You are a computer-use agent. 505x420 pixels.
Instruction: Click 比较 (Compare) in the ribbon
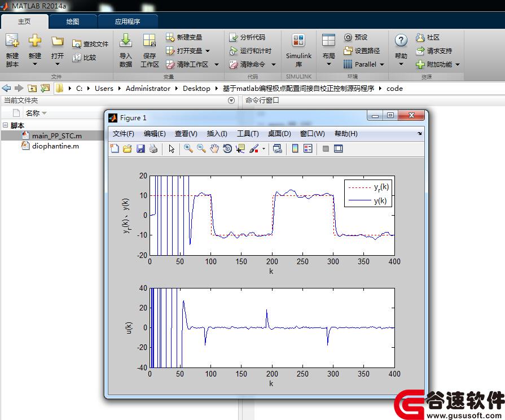point(85,58)
